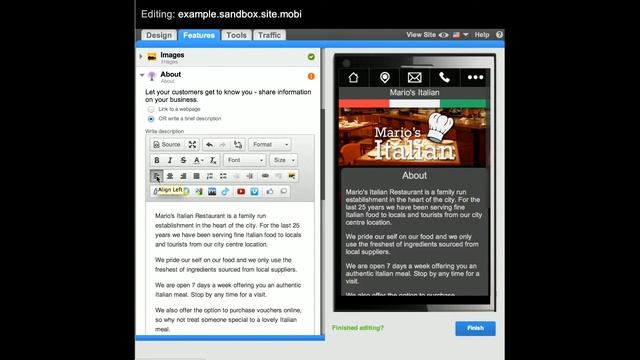Click the Help link
640x360 pixels.
click(x=482, y=35)
